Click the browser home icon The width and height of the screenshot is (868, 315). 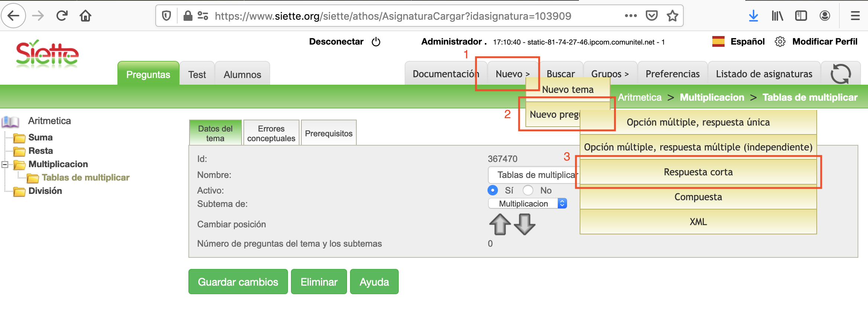pyautogui.click(x=85, y=16)
